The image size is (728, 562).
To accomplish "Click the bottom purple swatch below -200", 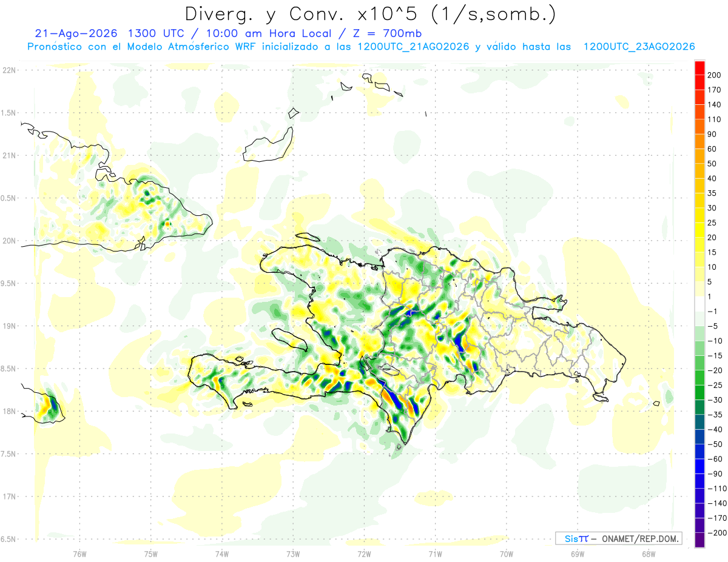I will coord(700,540).
